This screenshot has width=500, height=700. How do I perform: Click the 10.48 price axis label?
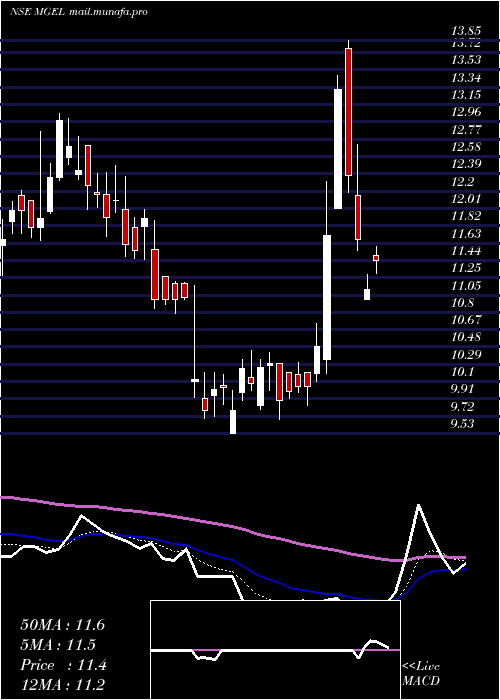point(466,337)
